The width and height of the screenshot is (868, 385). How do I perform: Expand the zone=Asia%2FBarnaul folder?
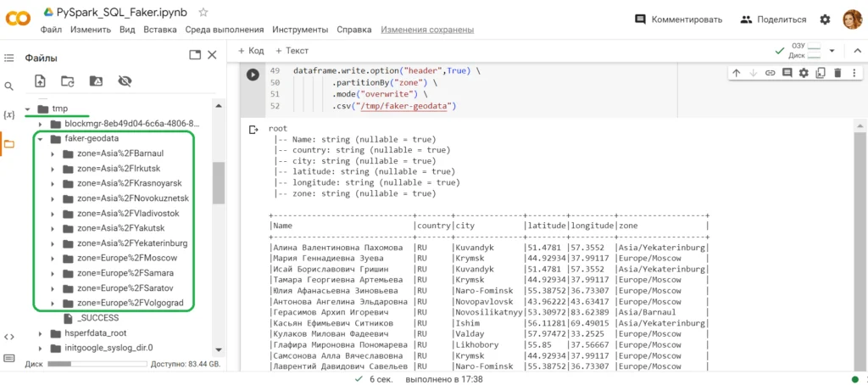[x=53, y=153]
